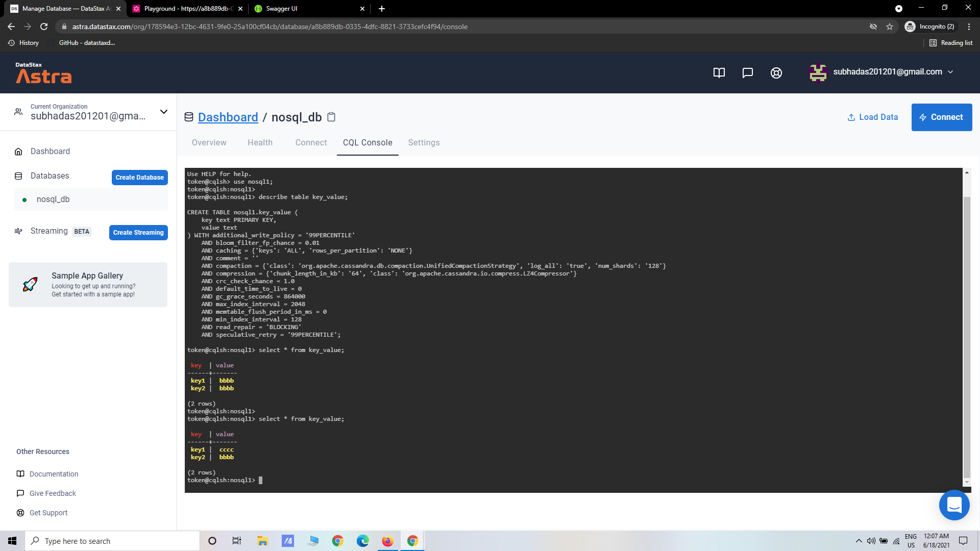
Task: Switch to the Settings tab
Action: pyautogui.click(x=424, y=143)
